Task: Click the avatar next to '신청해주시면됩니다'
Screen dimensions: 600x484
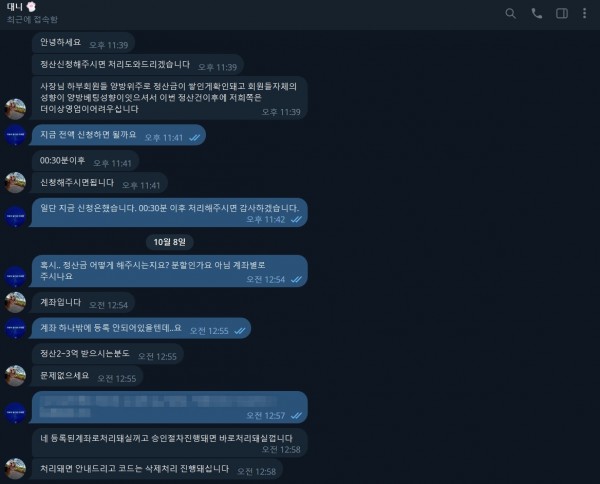Action: 15,183
